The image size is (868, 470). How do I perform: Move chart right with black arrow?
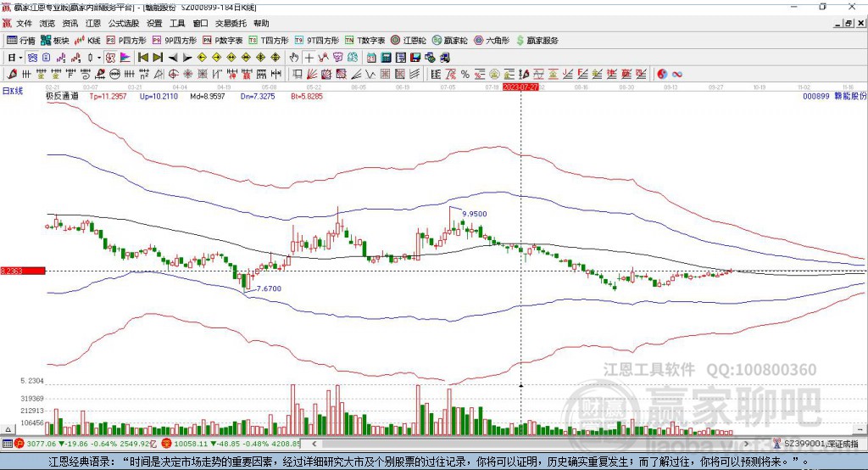coord(187,58)
